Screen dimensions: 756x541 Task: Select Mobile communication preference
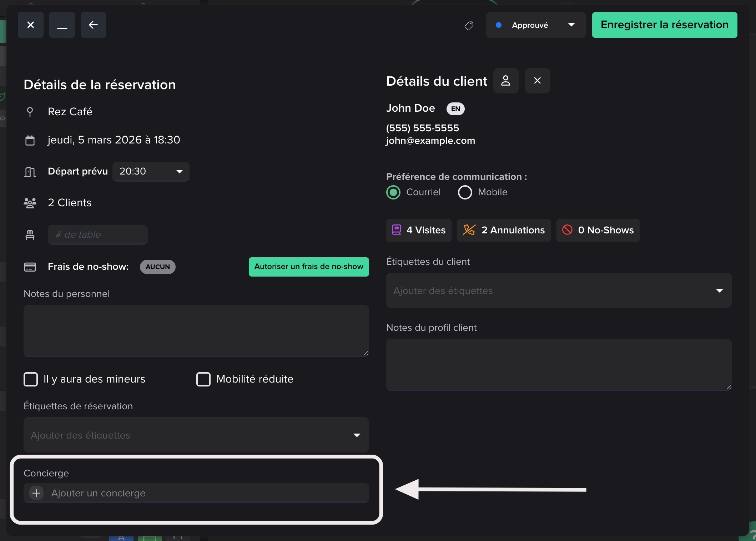[x=465, y=192]
